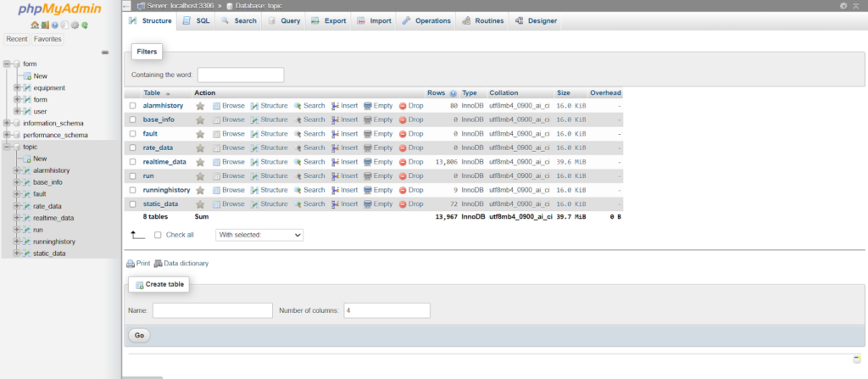Collapse the topic database tree

[7, 147]
